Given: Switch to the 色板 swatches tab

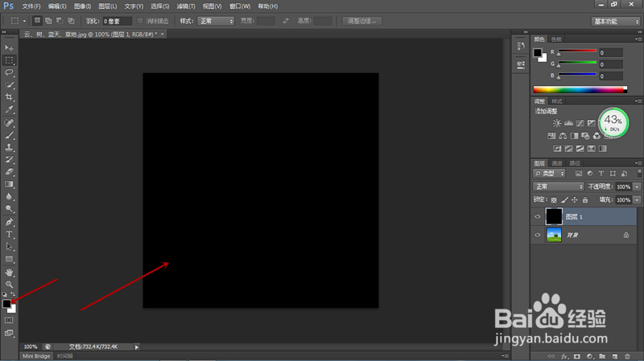Looking at the screenshot, I should [x=556, y=39].
